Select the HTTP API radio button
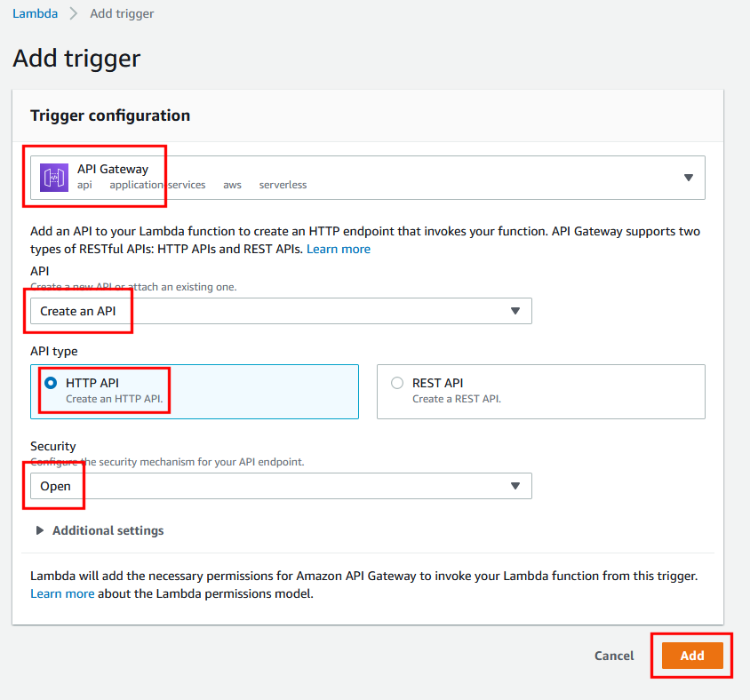Viewport: 750px width, 700px height. (x=51, y=383)
